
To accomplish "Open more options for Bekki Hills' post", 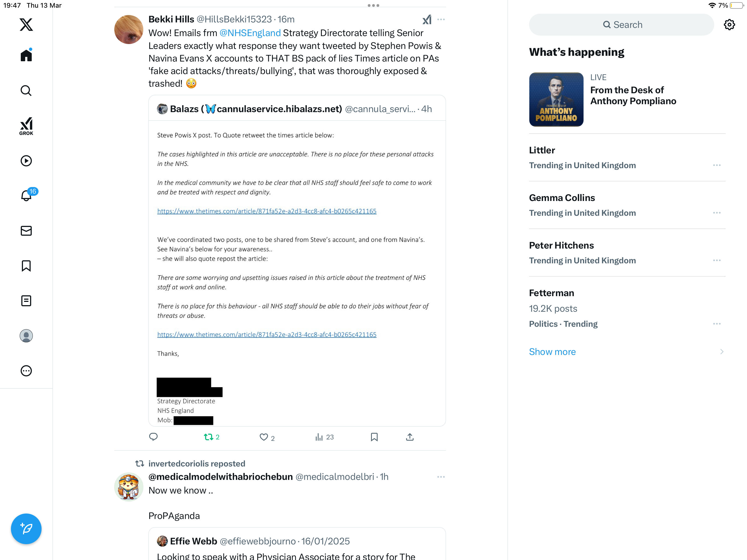I will coord(441,20).
